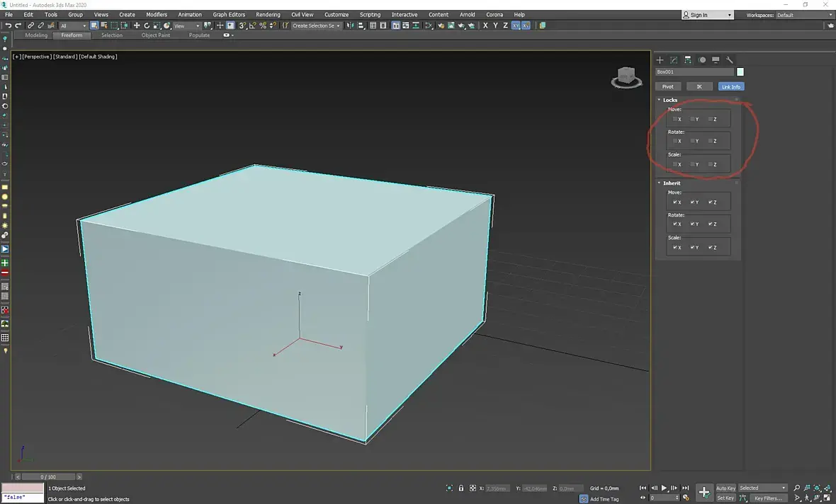Toggle the Selection Lock padlock icon
Viewport: 836px width, 504px height.
click(461, 488)
